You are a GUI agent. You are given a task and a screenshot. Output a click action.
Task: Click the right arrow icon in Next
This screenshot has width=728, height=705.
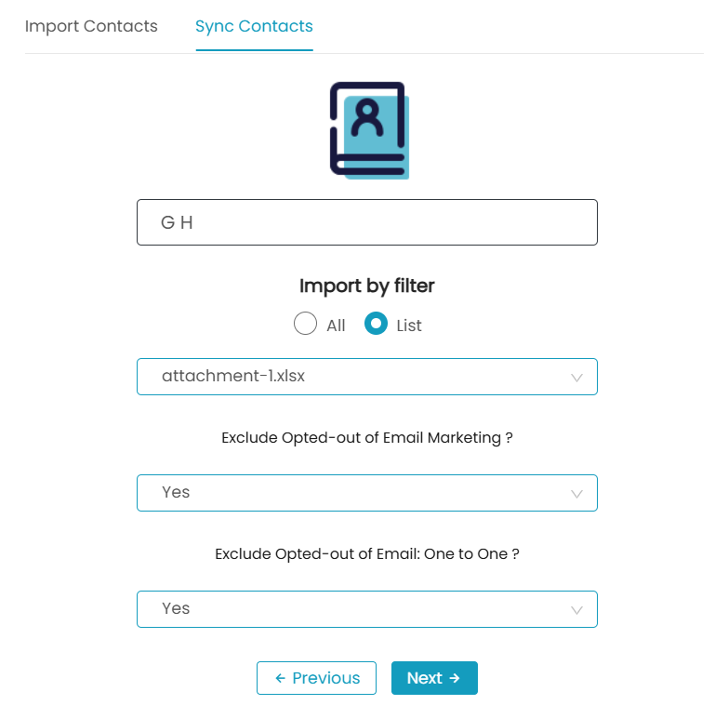(455, 678)
